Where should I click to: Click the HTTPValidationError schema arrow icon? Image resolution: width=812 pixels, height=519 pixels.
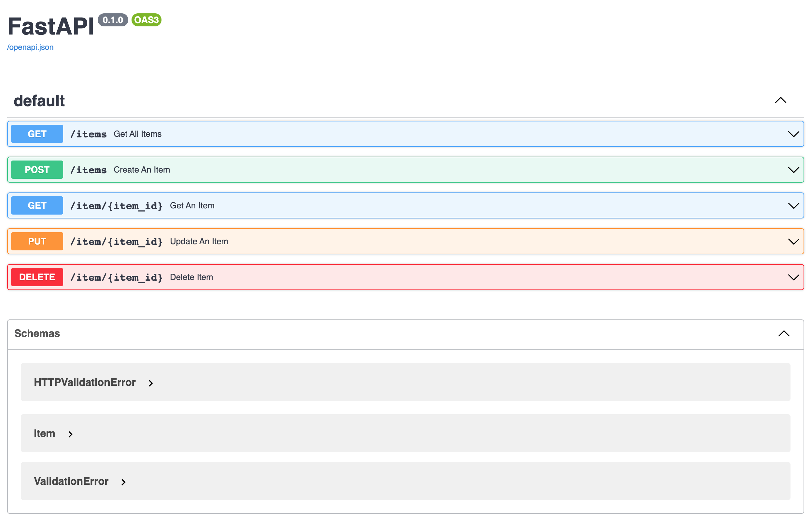point(150,383)
